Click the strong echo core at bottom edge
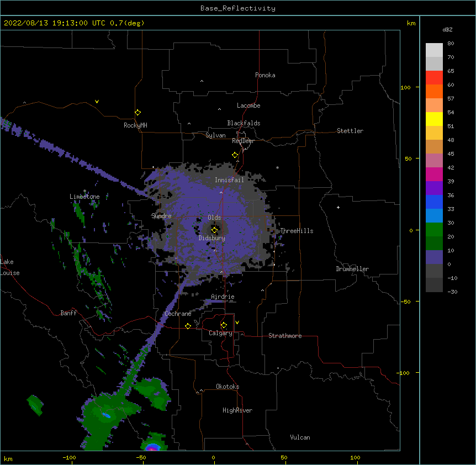Image resolution: width=476 pixels, height=465 pixels. tap(153, 447)
